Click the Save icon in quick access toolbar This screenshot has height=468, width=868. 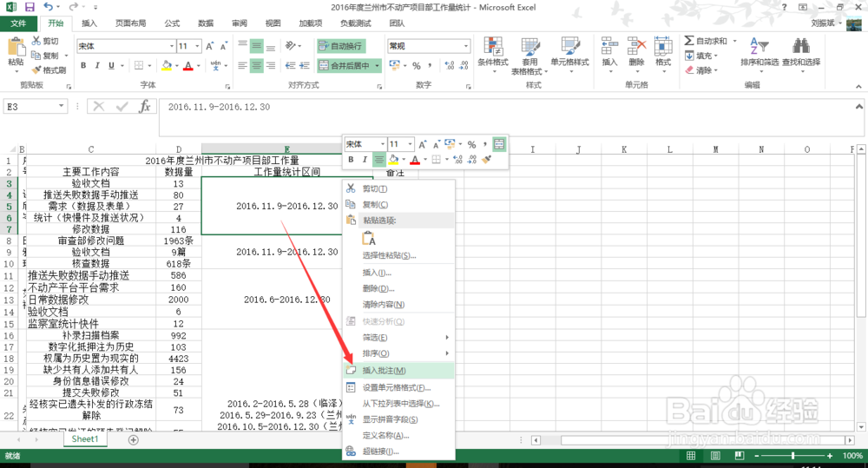30,7
